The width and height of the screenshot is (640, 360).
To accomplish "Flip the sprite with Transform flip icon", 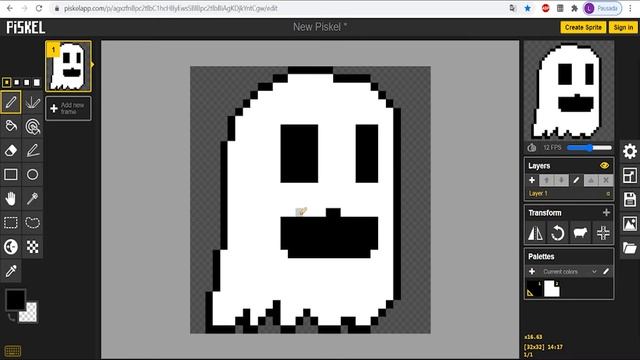I will click(536, 233).
